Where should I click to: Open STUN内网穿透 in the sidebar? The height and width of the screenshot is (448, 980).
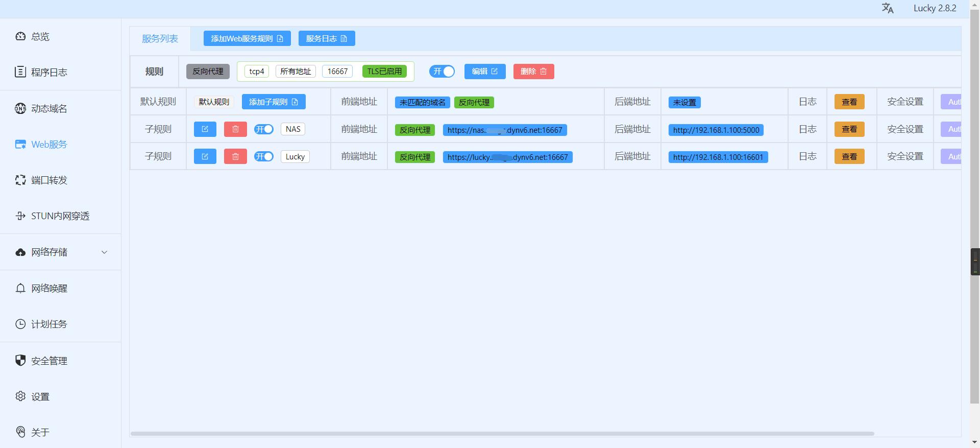tap(60, 216)
